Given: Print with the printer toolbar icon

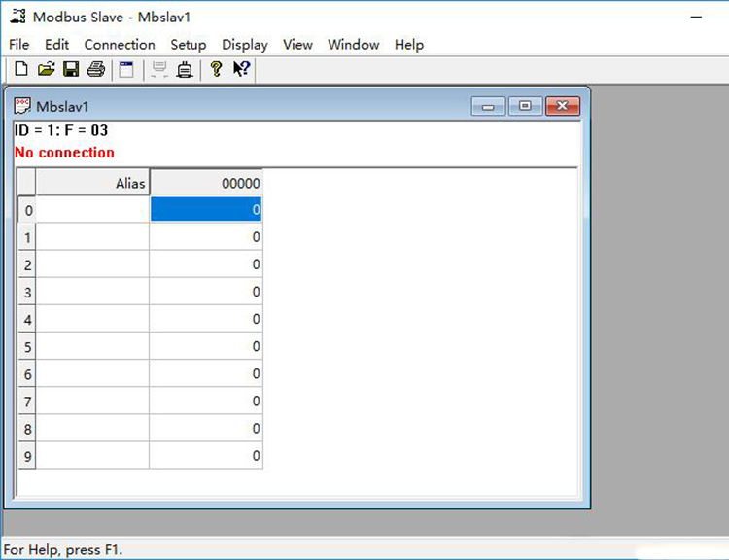Looking at the screenshot, I should 96,70.
